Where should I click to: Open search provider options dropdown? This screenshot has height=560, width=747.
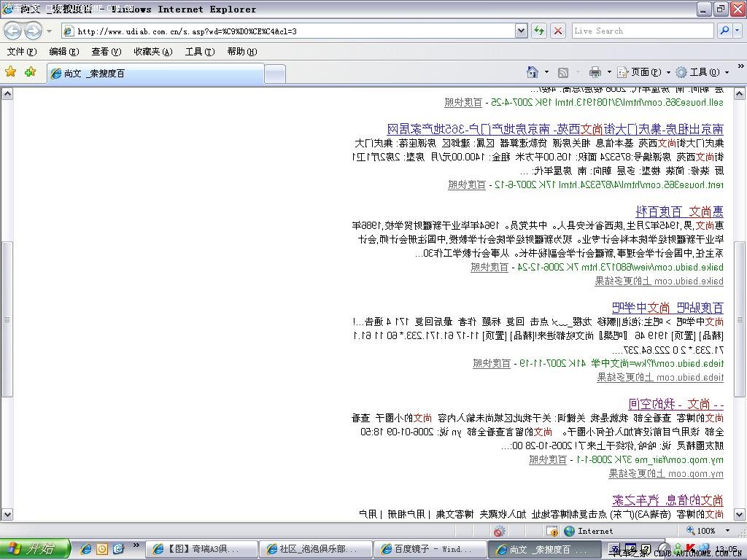point(738,31)
